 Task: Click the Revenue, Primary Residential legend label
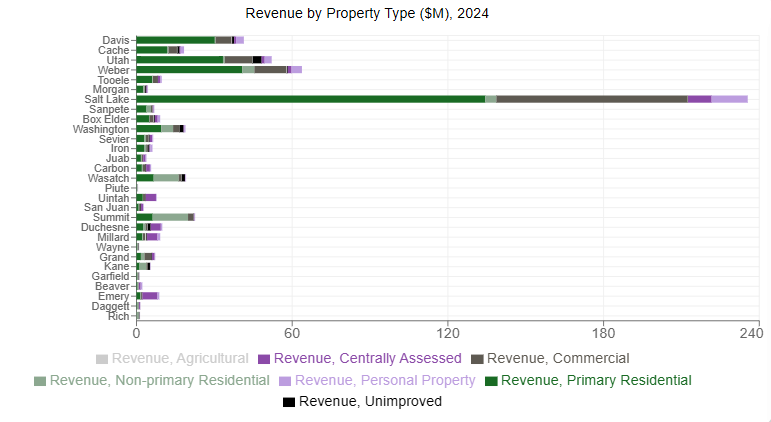coord(596,380)
